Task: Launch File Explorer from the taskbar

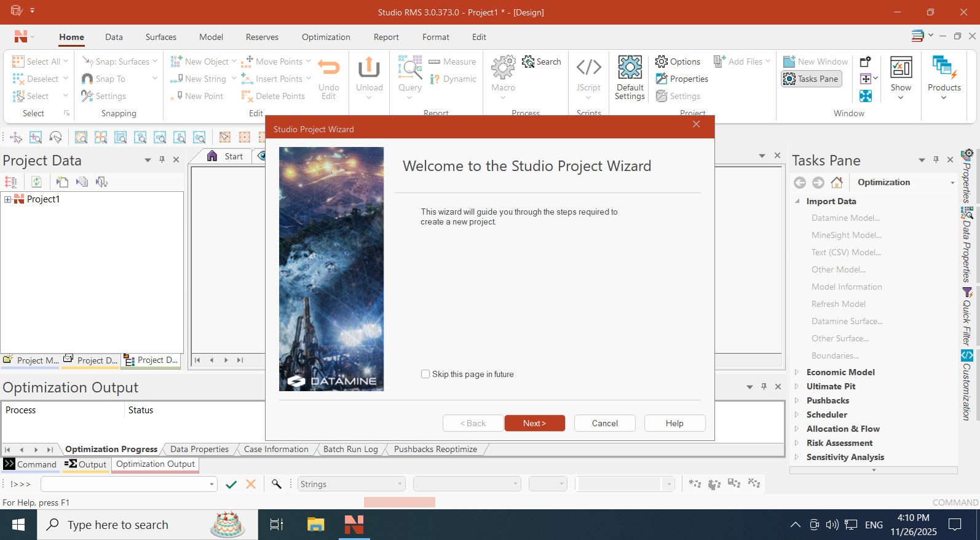Action: point(315,525)
